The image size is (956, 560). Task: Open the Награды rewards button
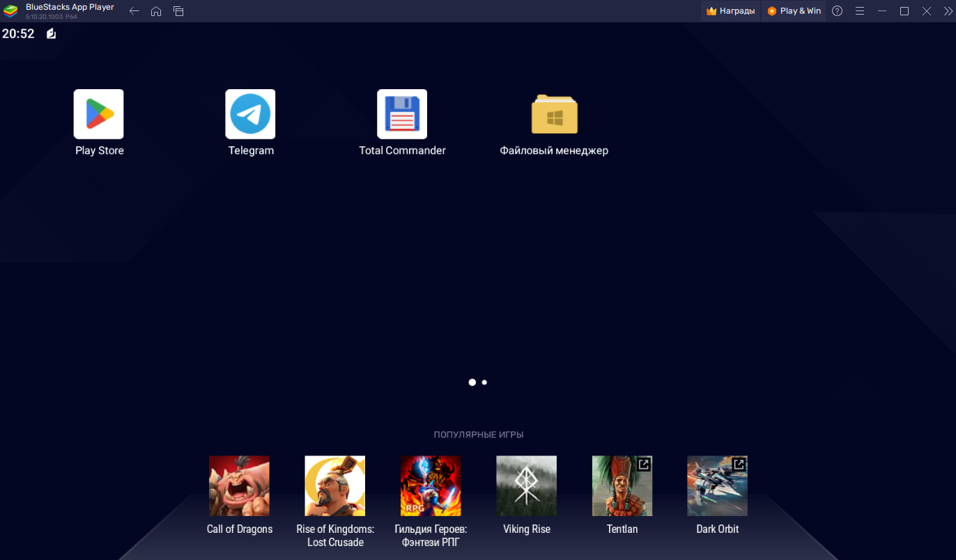(730, 11)
